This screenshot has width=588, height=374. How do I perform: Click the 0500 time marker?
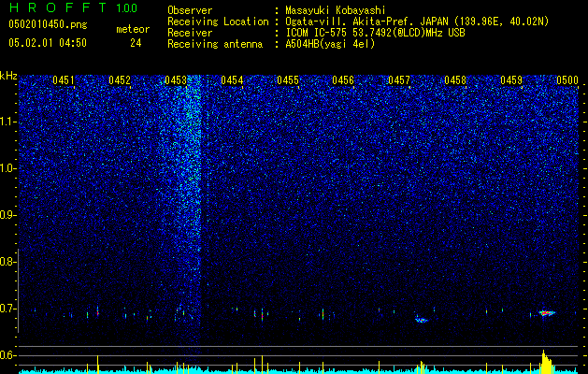(x=567, y=80)
